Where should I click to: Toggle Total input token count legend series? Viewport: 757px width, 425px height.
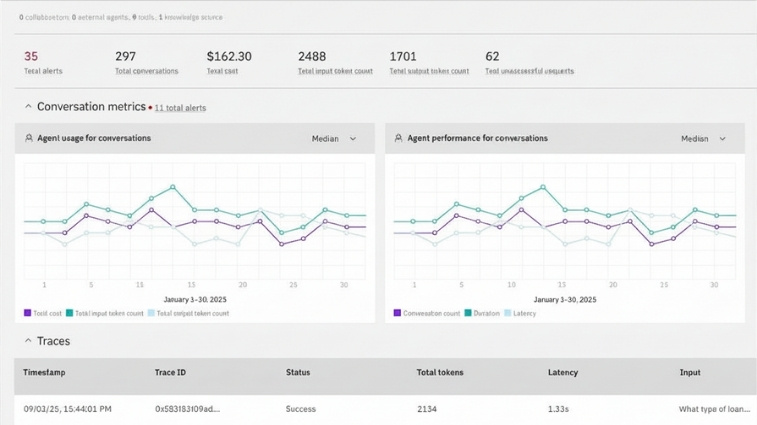point(107,313)
